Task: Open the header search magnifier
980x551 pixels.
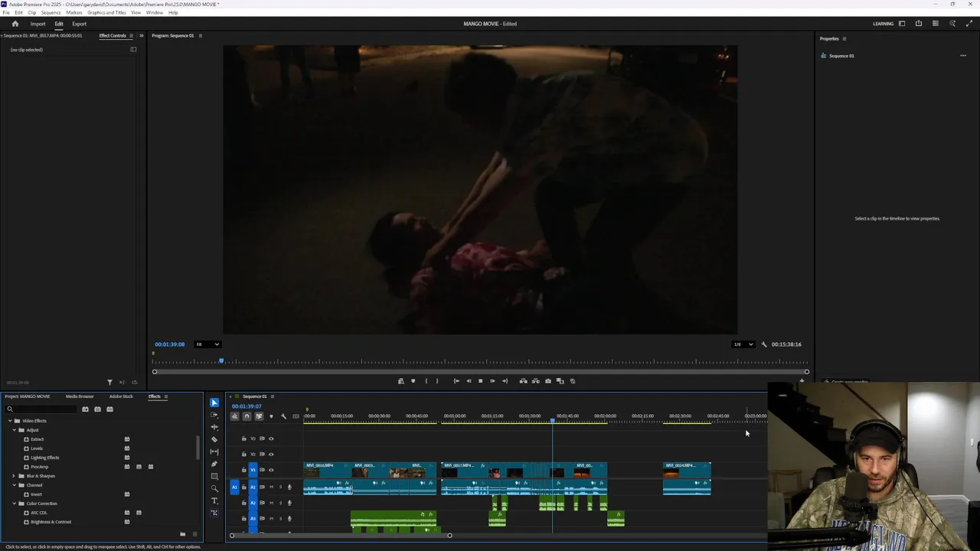Action: point(952,24)
